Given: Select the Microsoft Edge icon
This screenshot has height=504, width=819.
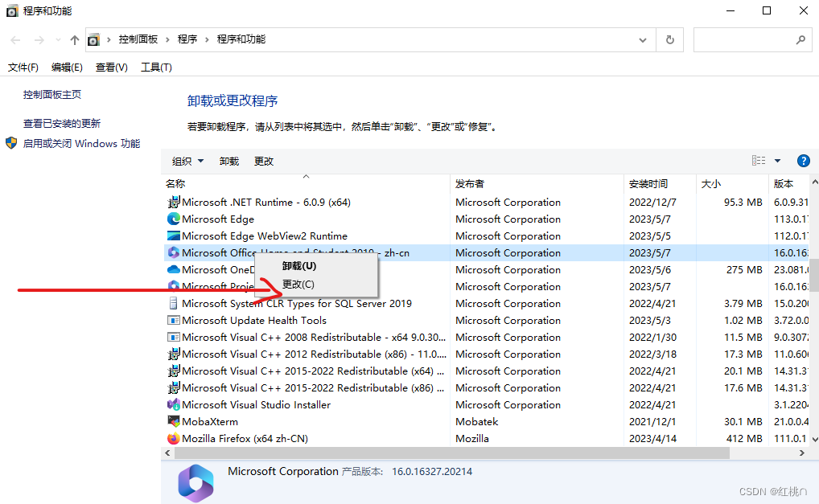Looking at the screenshot, I should pyautogui.click(x=174, y=219).
